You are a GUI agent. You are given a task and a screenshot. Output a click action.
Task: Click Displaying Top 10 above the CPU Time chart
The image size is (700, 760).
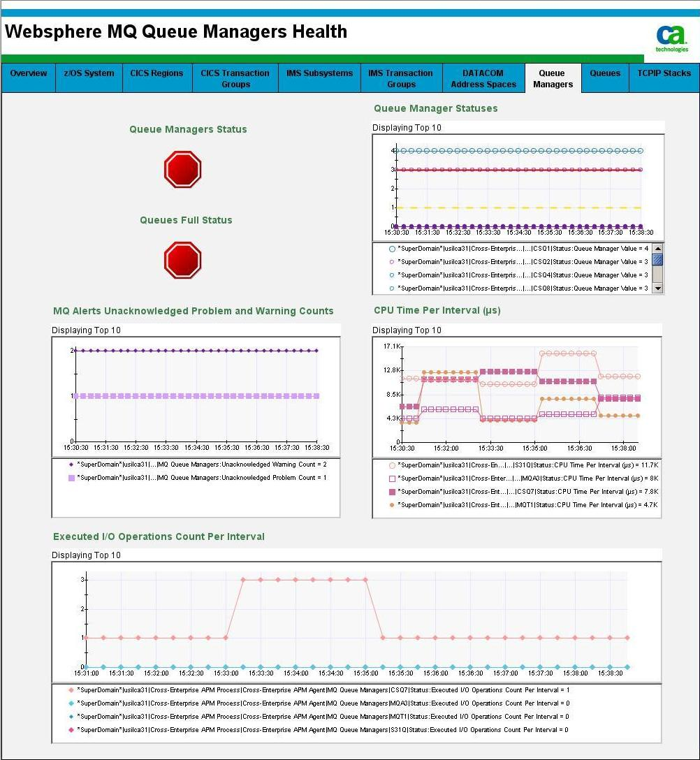pos(407,330)
